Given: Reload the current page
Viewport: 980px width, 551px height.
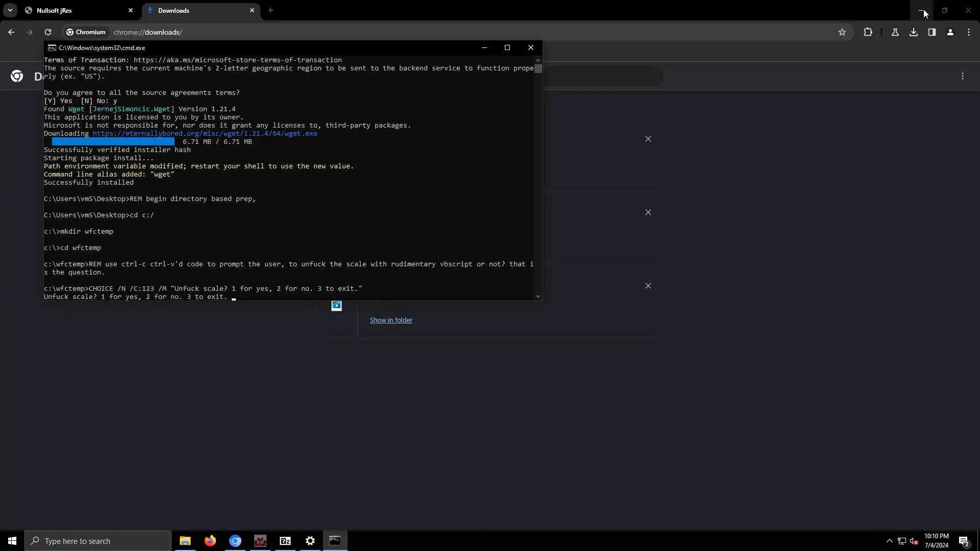Looking at the screenshot, I should coord(48,32).
